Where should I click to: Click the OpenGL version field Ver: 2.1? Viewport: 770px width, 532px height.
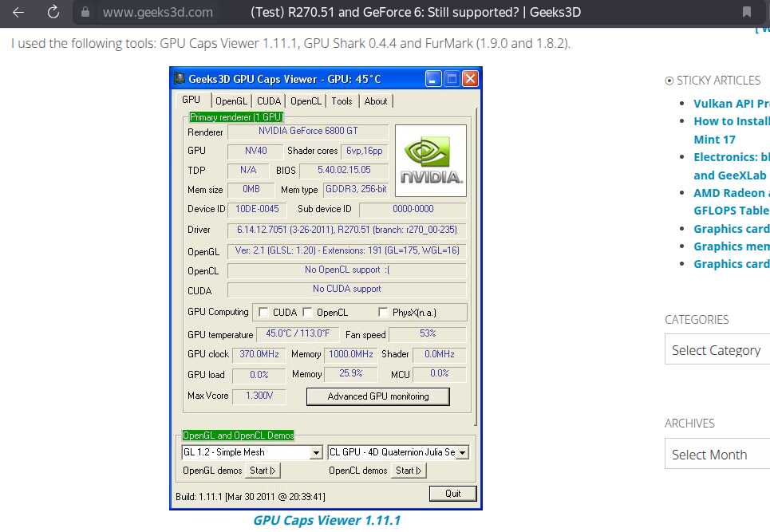346,250
